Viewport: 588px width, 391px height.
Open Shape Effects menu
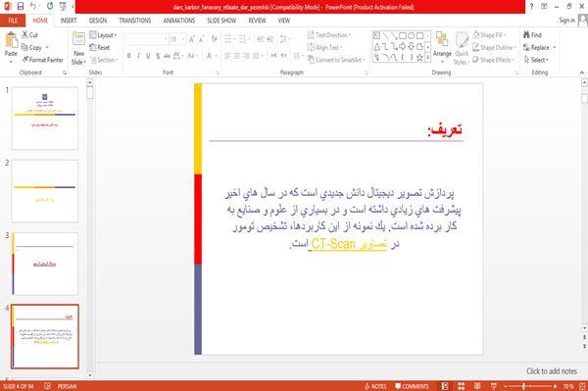coord(493,60)
